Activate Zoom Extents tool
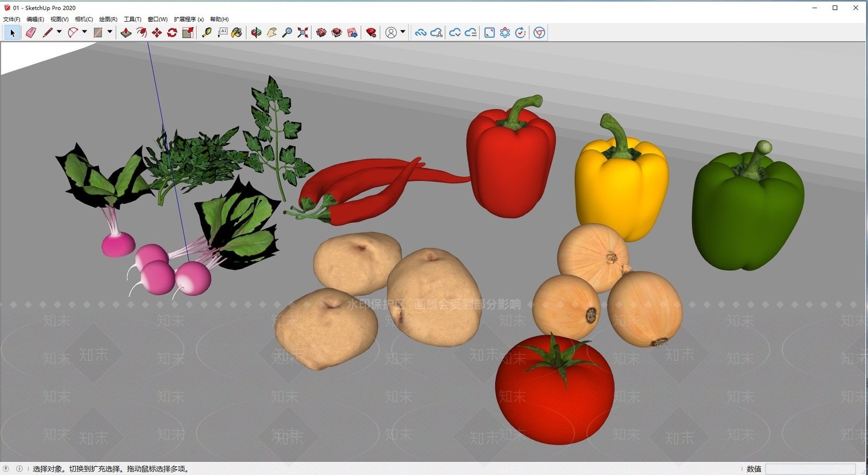The width and height of the screenshot is (868, 475). [303, 33]
